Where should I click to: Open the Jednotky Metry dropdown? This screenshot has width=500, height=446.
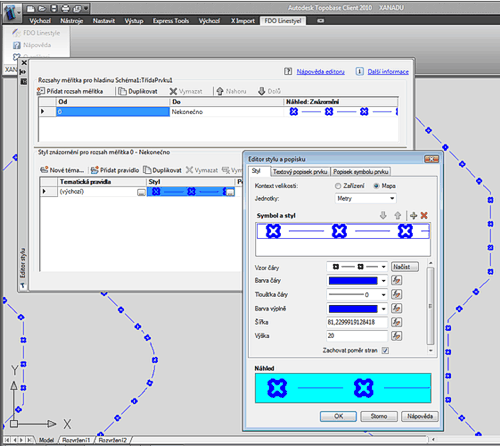point(365,198)
